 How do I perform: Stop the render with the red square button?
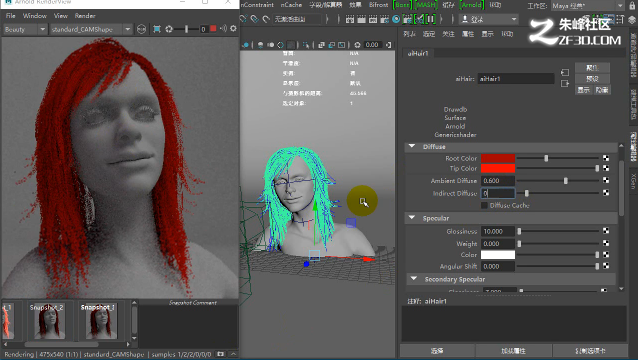[213, 28]
